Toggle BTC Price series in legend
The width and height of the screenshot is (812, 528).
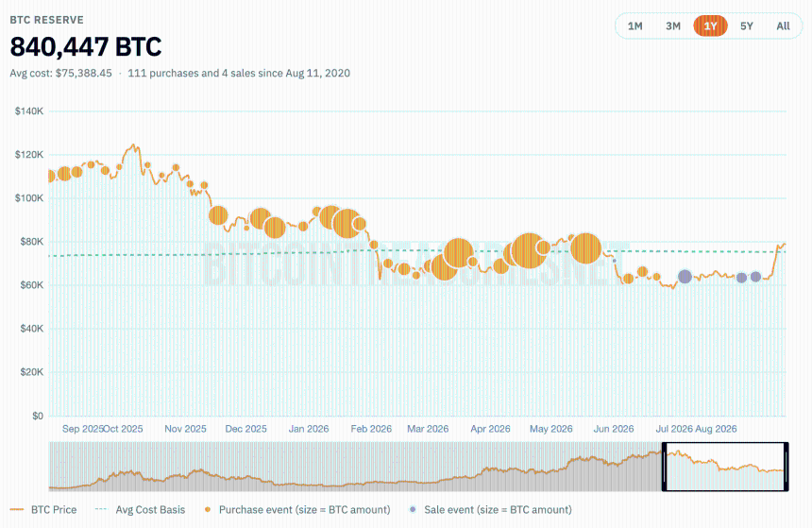pyautogui.click(x=43, y=510)
